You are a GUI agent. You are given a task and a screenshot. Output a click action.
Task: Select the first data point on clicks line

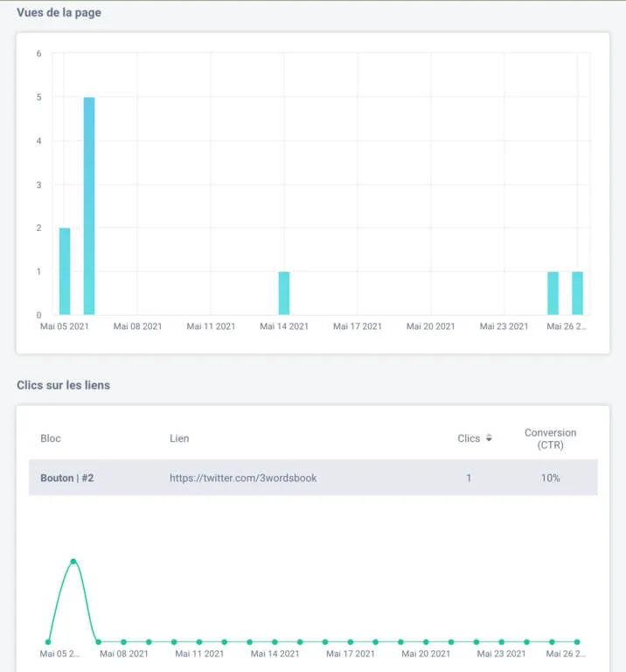click(48, 641)
